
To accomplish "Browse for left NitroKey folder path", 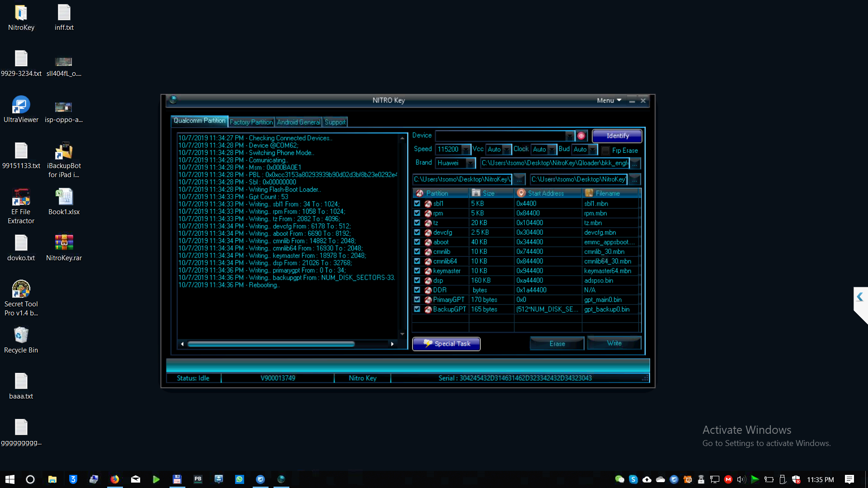I will (x=519, y=179).
